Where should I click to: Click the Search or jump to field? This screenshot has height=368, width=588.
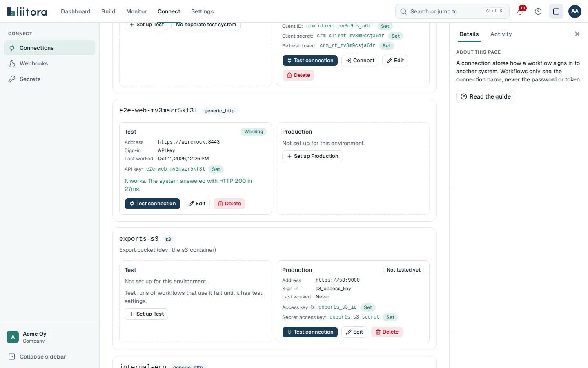pos(452,11)
